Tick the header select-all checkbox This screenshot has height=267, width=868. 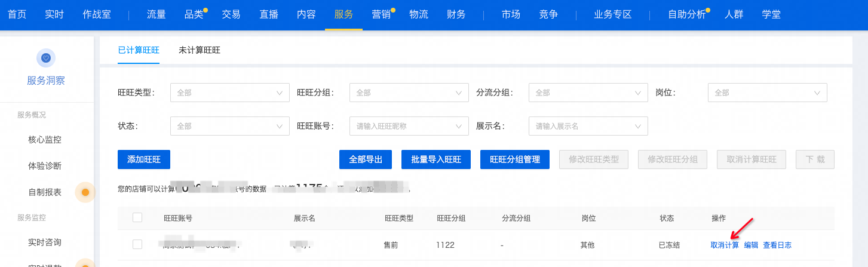[137, 217]
